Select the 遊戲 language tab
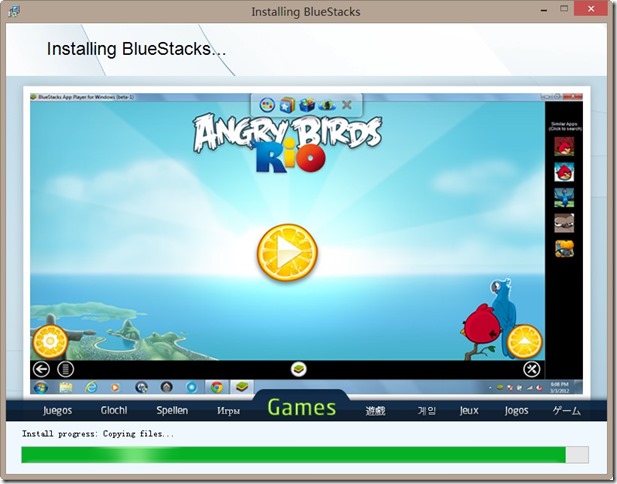This screenshot has width=617, height=484. [x=375, y=411]
